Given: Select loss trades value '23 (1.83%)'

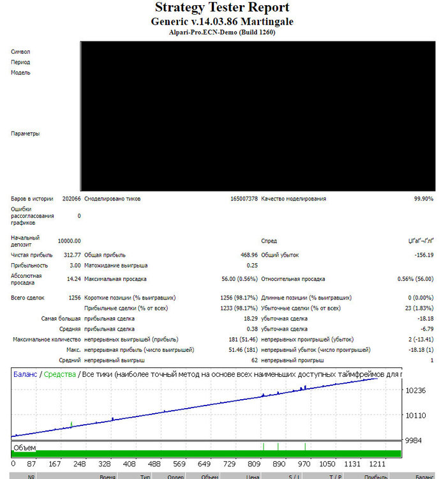Looking at the screenshot, I should (x=419, y=308).
